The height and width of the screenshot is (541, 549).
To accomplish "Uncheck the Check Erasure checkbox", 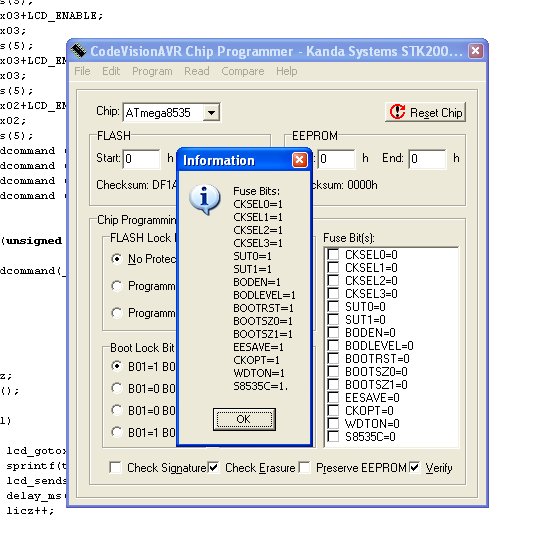I will (x=213, y=467).
